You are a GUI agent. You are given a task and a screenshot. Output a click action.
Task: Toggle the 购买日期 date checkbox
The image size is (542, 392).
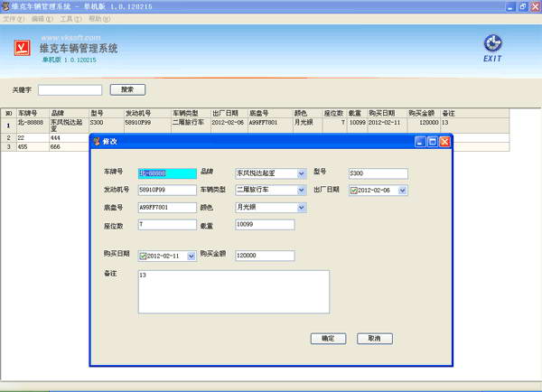[143, 257]
